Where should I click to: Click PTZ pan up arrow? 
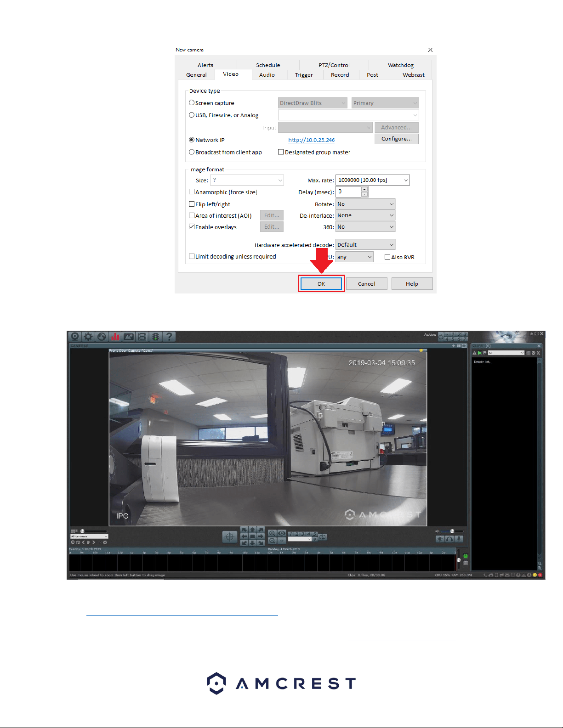pos(252,530)
